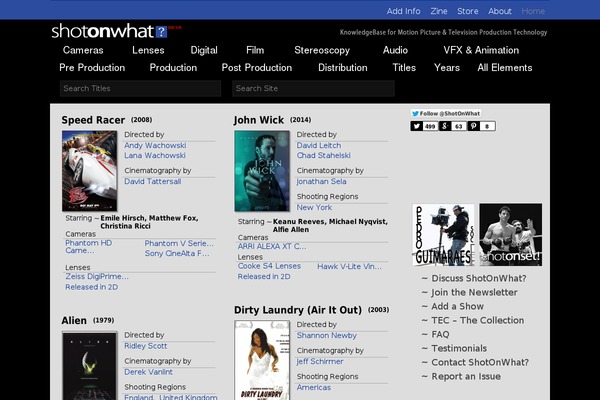600x400 pixels.
Task: Open the Post Production menu
Action: tap(257, 68)
